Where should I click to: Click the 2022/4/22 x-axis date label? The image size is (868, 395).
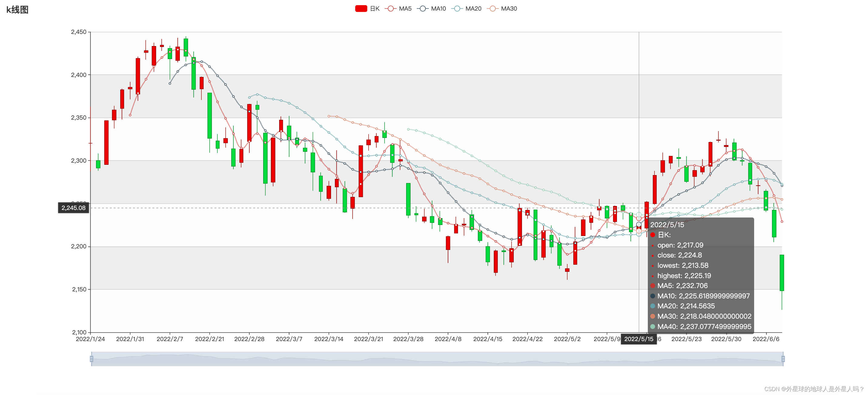click(528, 339)
